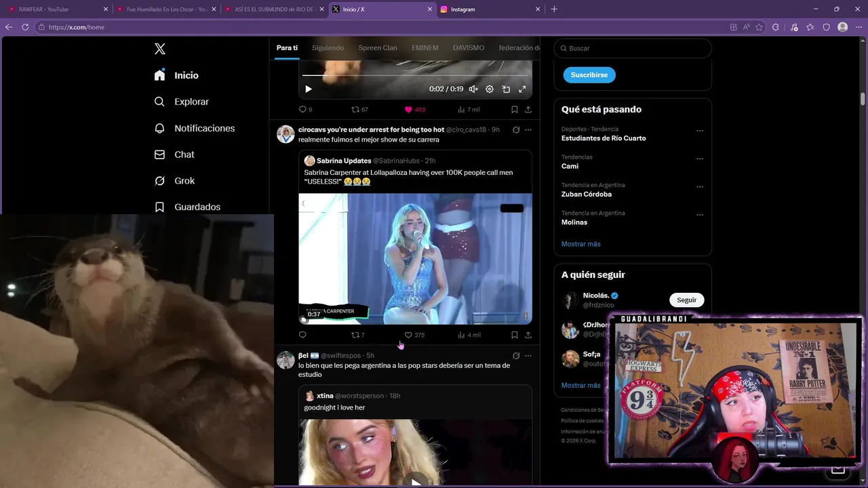
Task: Open a new browser tab
Action: 554,9
